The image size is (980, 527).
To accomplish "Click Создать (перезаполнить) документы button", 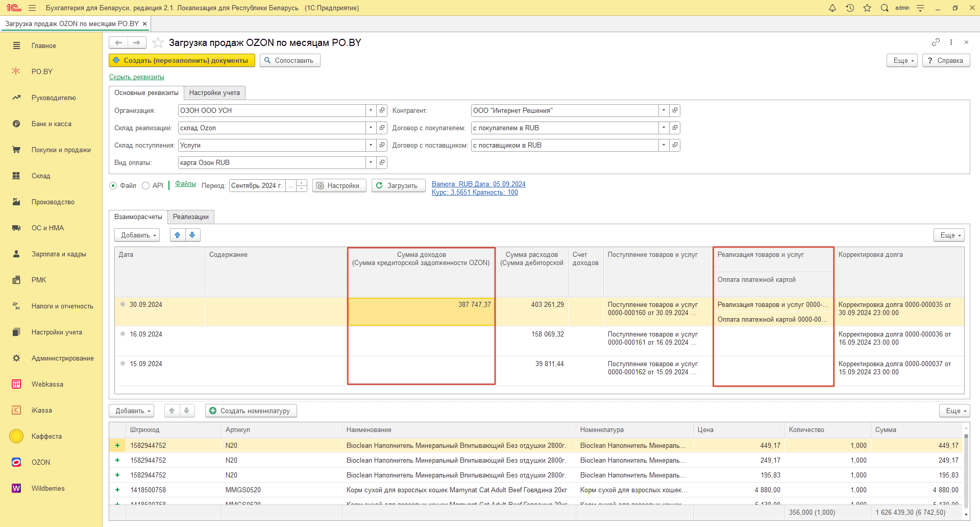I will (182, 60).
